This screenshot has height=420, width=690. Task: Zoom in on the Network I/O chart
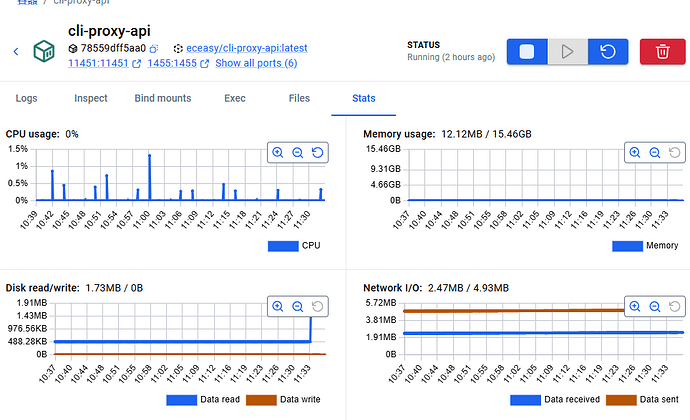tap(635, 306)
